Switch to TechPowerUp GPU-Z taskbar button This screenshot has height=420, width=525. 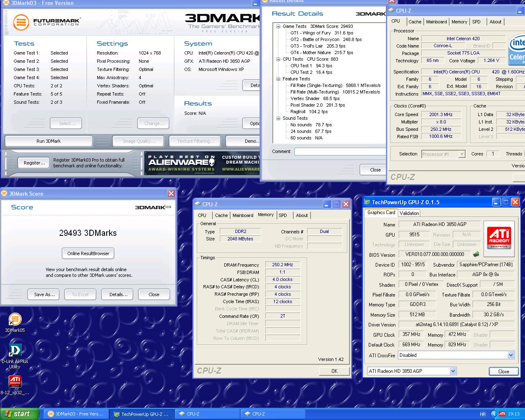[x=142, y=414]
